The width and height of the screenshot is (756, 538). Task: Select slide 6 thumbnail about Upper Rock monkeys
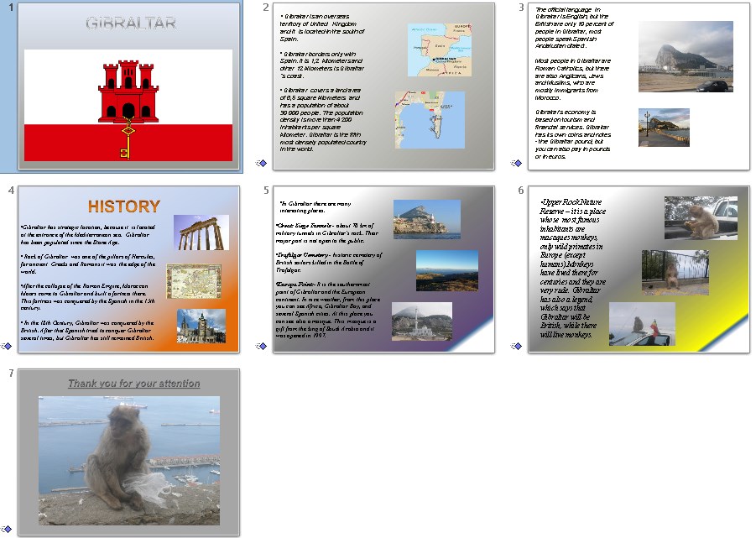639,269
